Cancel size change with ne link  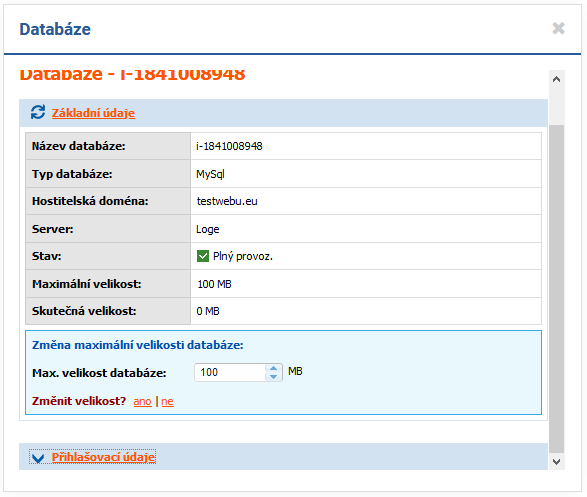[167, 402]
